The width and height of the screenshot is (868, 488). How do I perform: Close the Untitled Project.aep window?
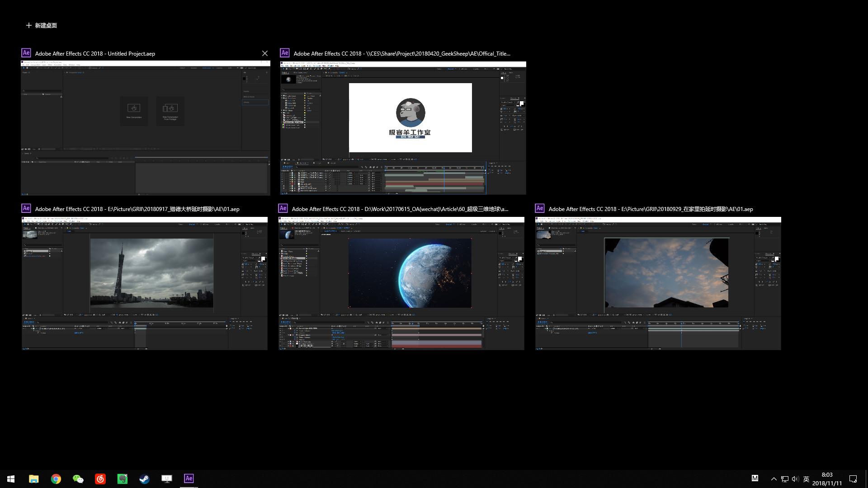pyautogui.click(x=265, y=53)
